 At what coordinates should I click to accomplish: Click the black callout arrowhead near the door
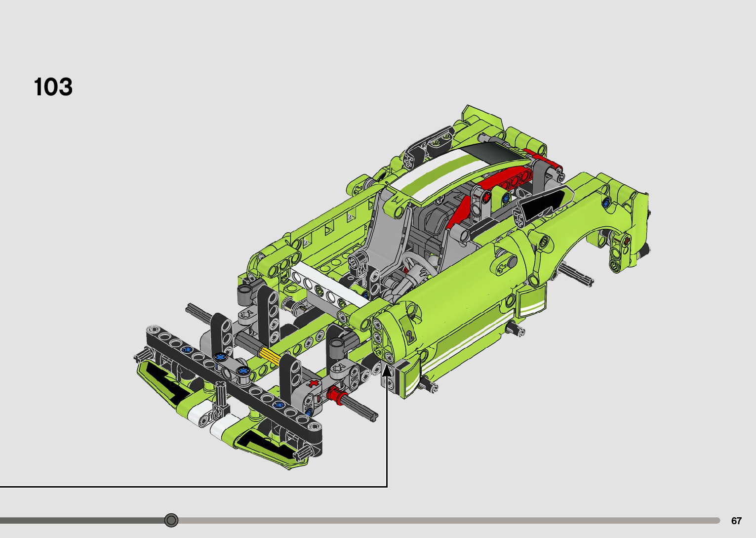388,372
